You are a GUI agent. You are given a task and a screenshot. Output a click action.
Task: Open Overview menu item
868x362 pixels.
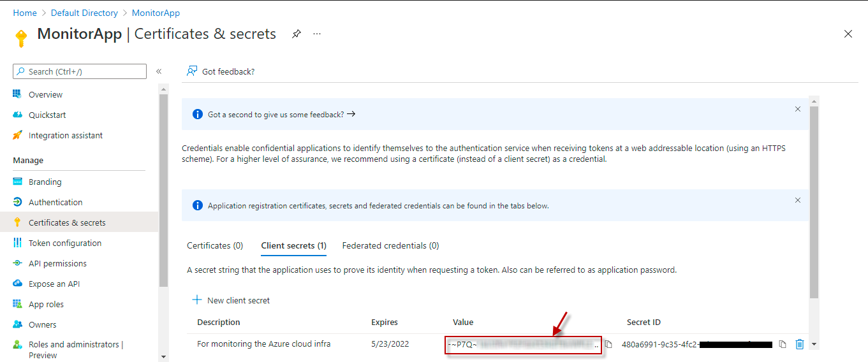click(45, 94)
